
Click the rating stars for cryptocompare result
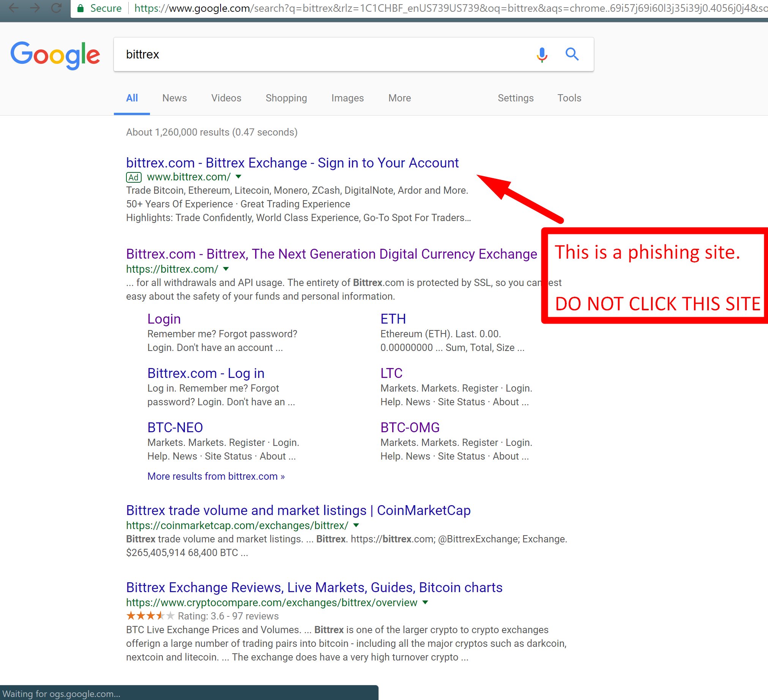150,616
